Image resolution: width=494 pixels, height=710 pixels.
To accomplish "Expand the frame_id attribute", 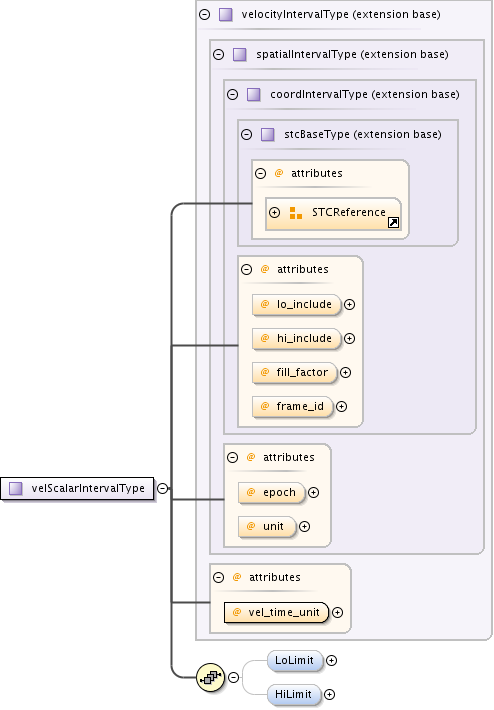I will point(342,407).
